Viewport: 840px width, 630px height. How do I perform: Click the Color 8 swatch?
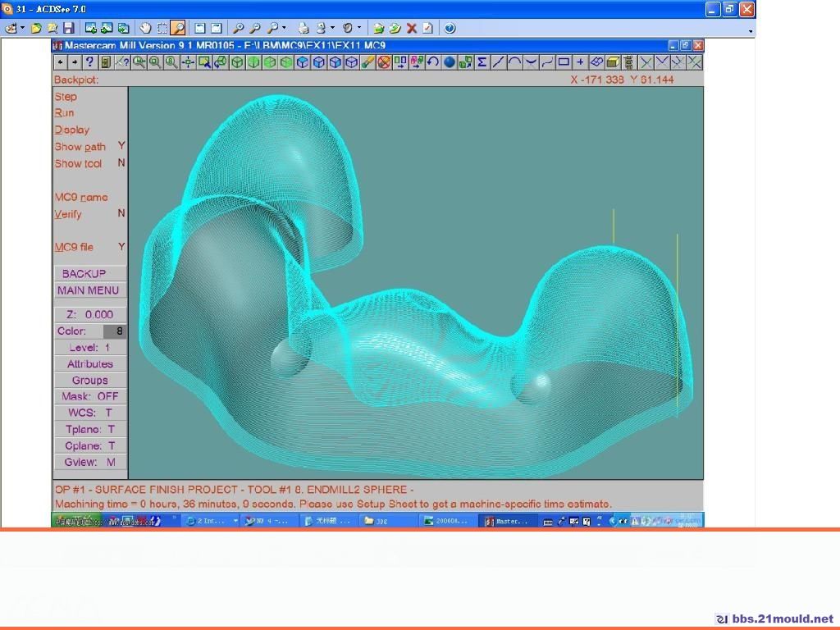[114, 331]
